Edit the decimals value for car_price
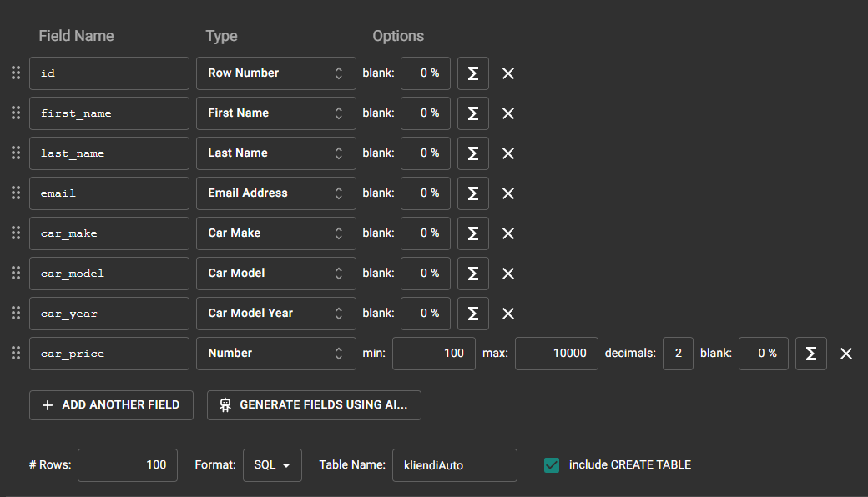 tap(678, 354)
